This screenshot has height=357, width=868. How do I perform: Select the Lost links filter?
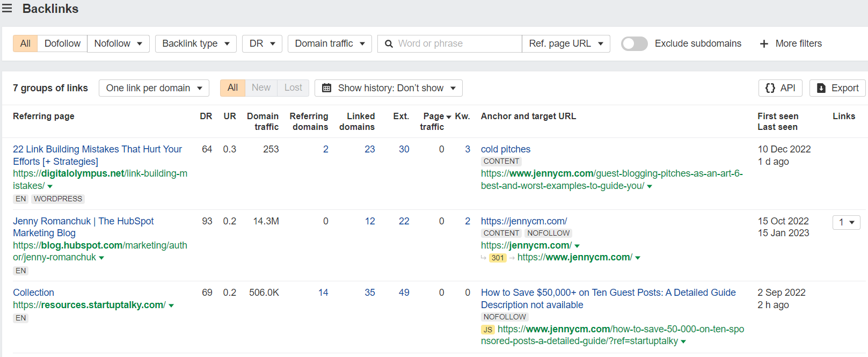tap(293, 88)
